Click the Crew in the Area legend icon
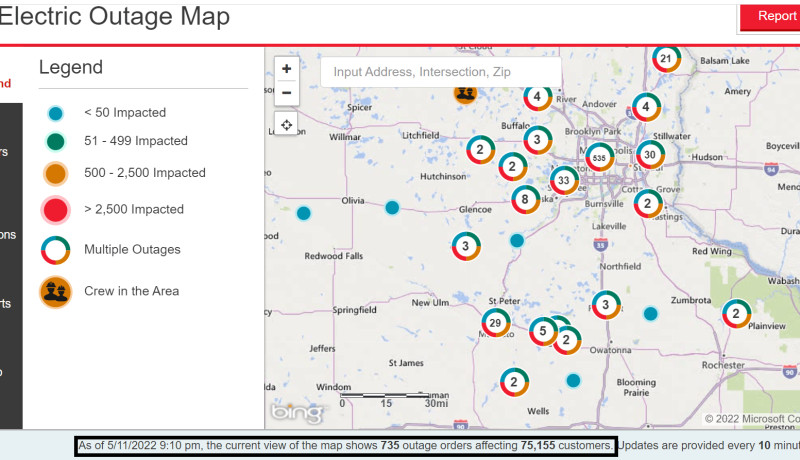The width and height of the screenshot is (800, 460). pos(56,292)
